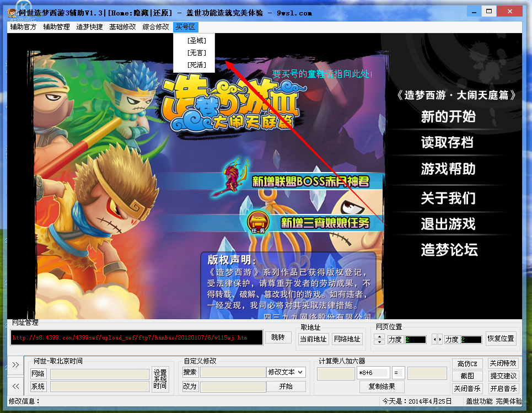Click the 改为 button
532x413 pixels.
point(190,386)
